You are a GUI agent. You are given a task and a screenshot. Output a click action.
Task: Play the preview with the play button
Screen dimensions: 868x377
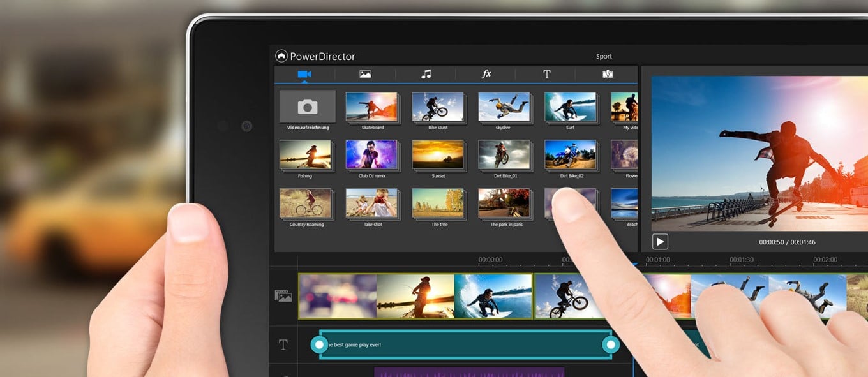point(660,242)
